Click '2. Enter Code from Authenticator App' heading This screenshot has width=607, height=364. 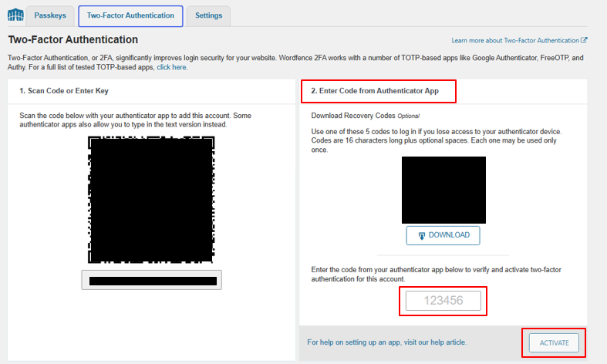(x=375, y=90)
